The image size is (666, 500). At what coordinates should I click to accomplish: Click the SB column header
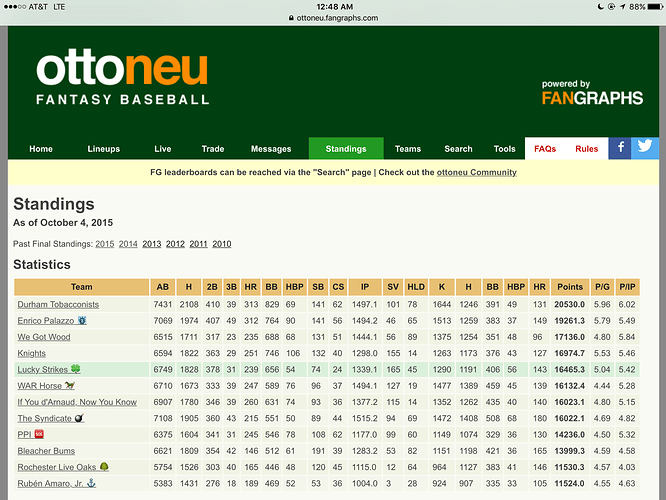click(318, 287)
